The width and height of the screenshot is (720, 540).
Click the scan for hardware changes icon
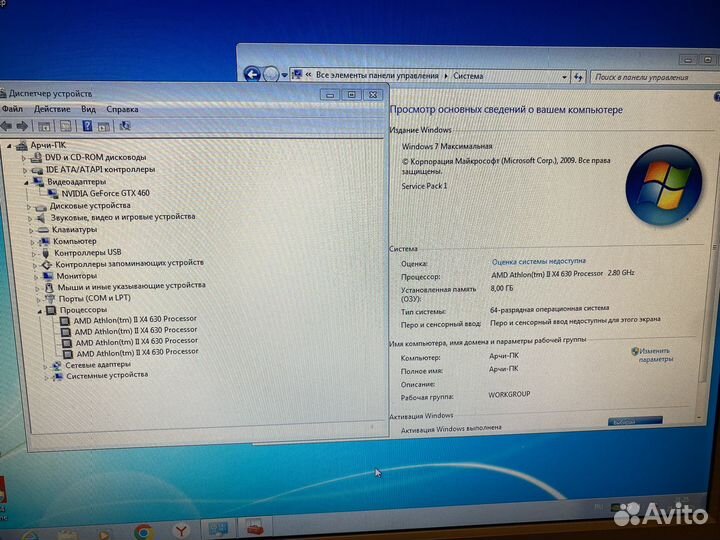pos(125,126)
